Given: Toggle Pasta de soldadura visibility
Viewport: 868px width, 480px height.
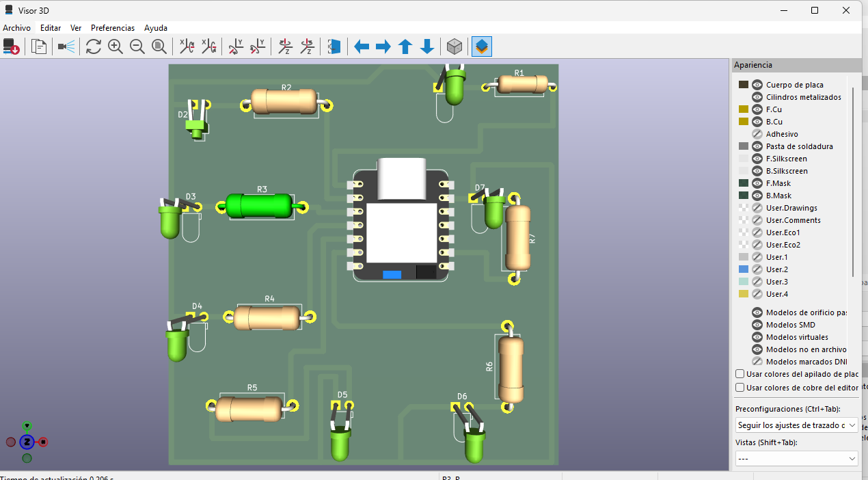Looking at the screenshot, I should point(757,146).
